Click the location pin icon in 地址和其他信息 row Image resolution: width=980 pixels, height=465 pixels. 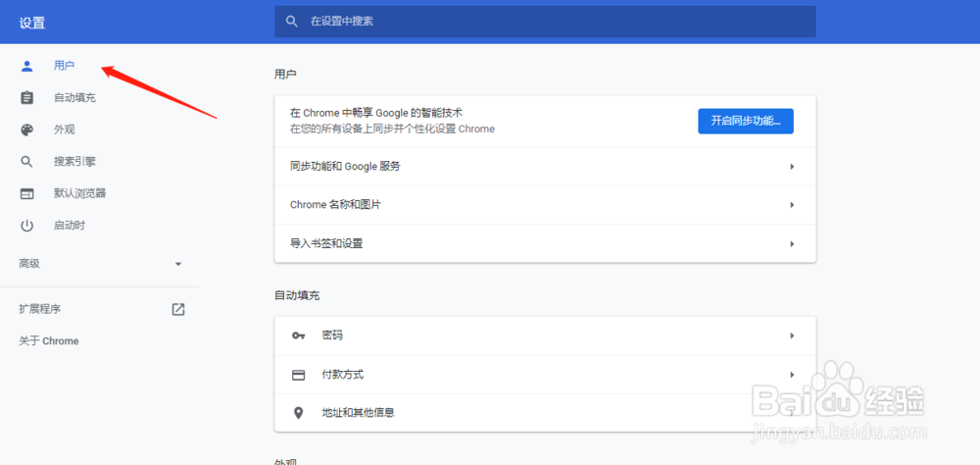click(x=299, y=413)
